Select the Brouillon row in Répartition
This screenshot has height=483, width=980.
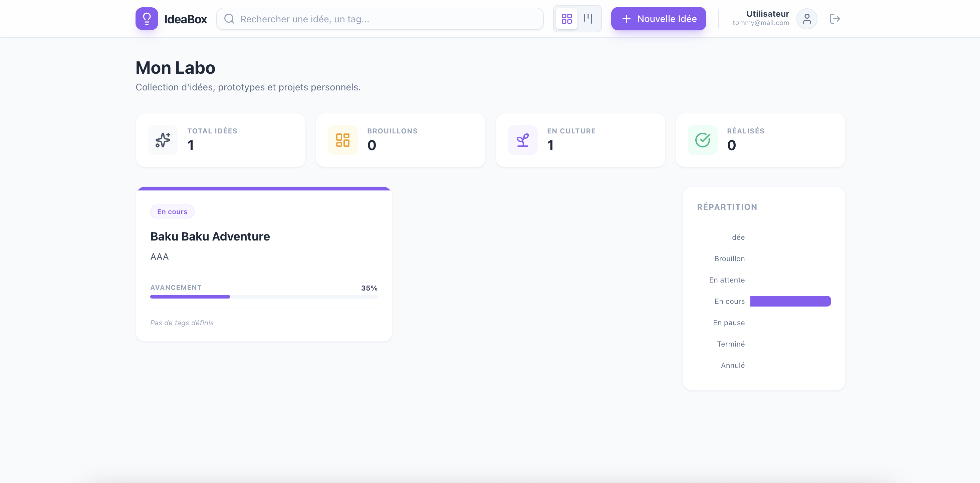(x=729, y=259)
